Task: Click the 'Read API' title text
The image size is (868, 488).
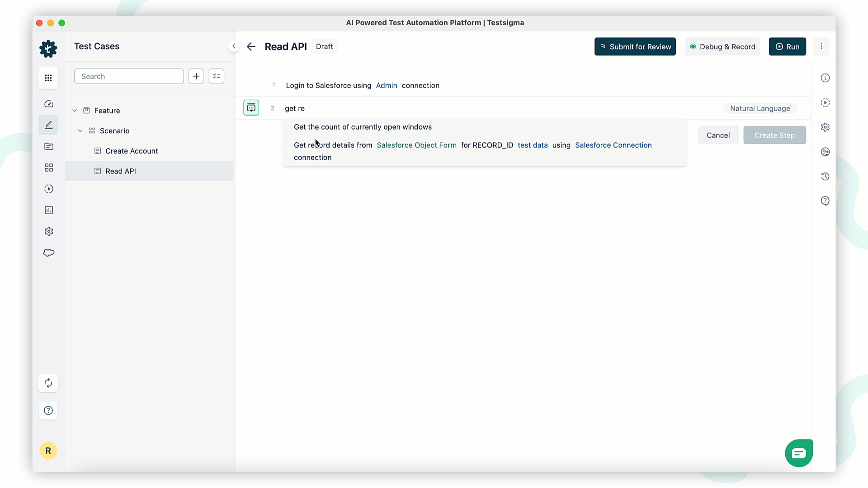Action: coord(286,47)
